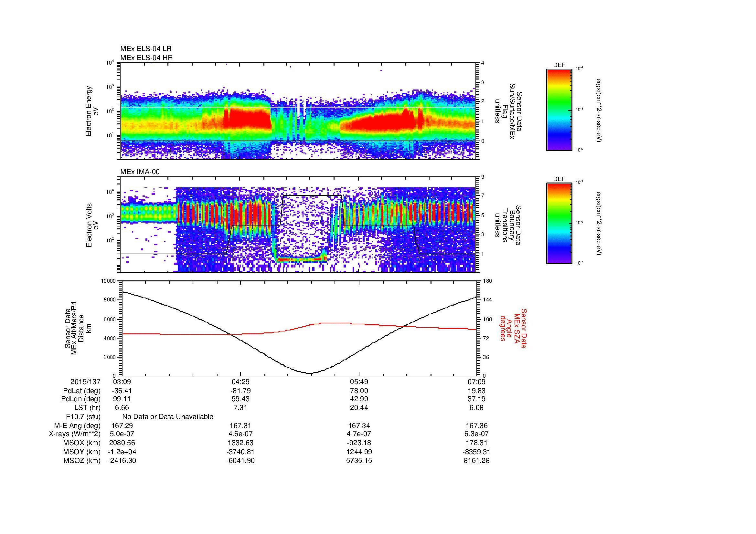Image resolution: width=756 pixels, height=534 pixels.
Task: Click the X-rays value 6.3e-07
Action: 477,434
